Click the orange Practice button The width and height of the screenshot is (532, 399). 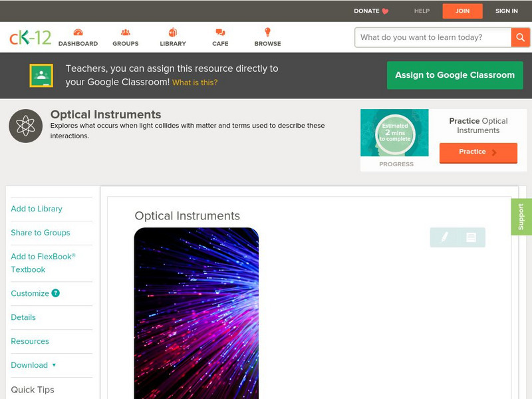click(x=478, y=153)
